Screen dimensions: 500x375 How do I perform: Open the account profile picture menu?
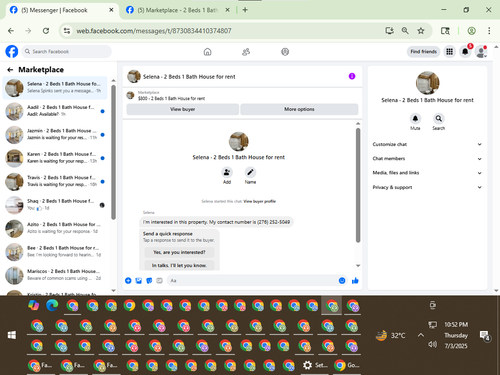coord(481,52)
